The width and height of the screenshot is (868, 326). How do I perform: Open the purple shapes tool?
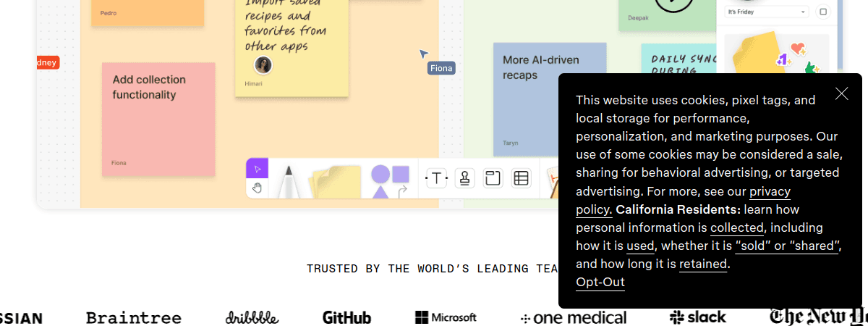click(390, 181)
